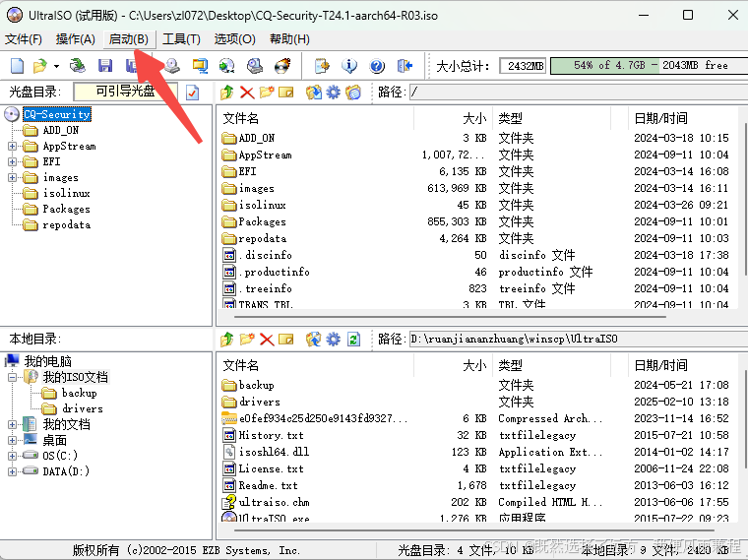Expand the DATA(D:) drive node

pos(13,471)
